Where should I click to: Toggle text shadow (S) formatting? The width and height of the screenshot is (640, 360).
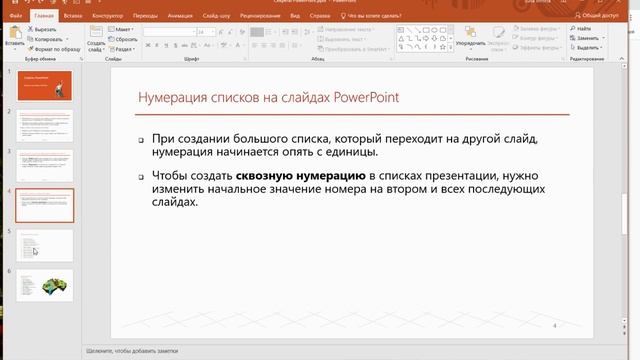[x=176, y=45]
